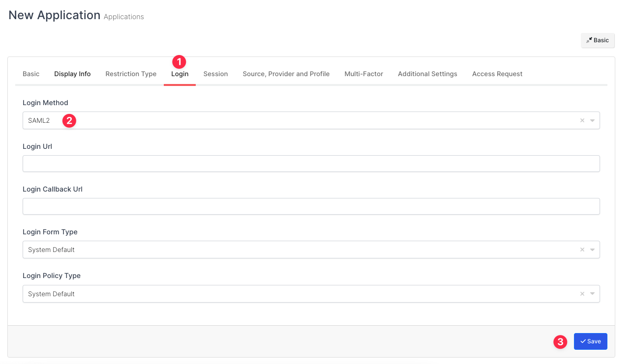Open the Display Info tab

(x=72, y=74)
